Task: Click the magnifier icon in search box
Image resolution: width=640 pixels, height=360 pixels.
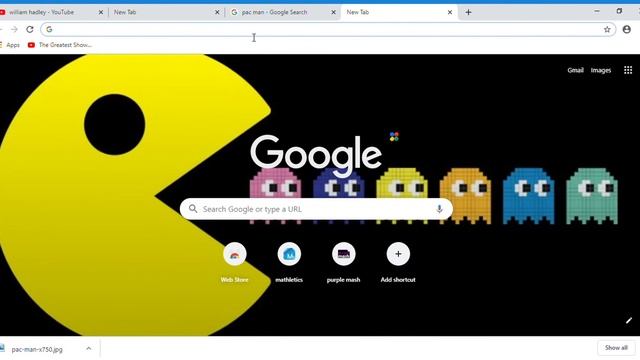Action: [193, 209]
